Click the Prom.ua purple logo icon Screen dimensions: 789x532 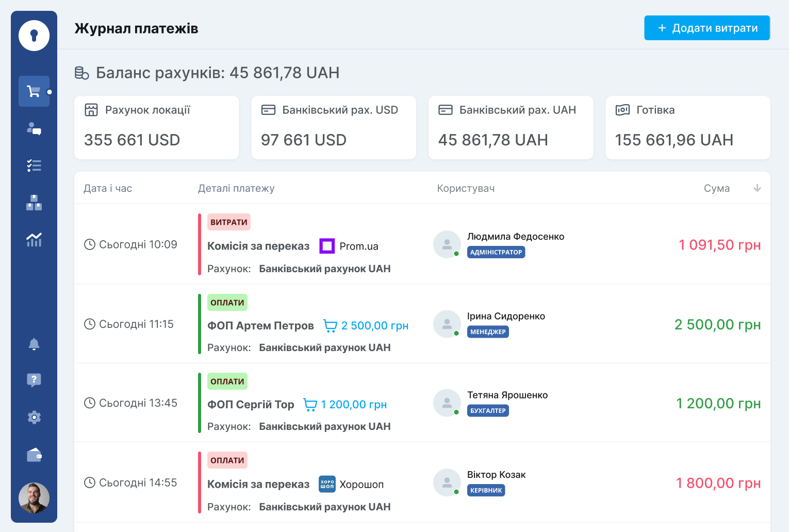pyautogui.click(x=327, y=246)
